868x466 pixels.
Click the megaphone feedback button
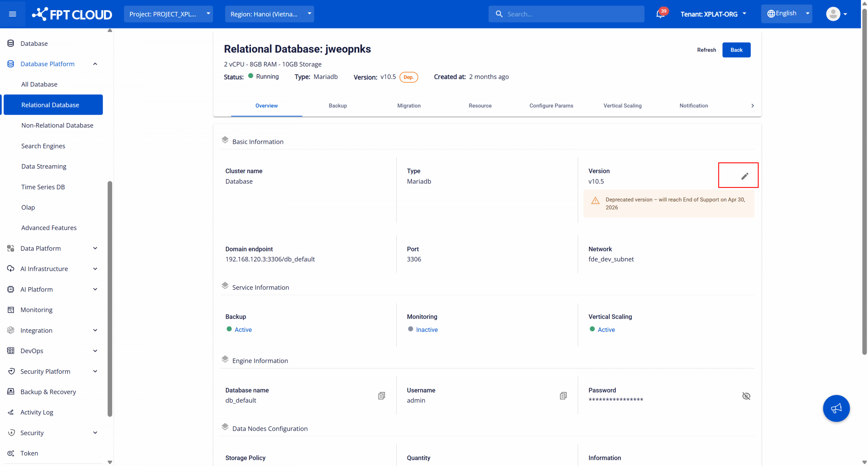(836, 408)
